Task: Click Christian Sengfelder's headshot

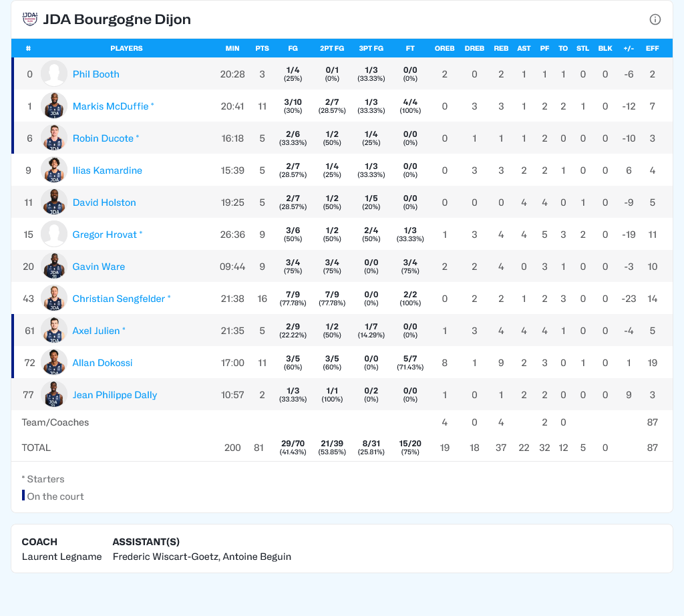Action: (x=54, y=299)
